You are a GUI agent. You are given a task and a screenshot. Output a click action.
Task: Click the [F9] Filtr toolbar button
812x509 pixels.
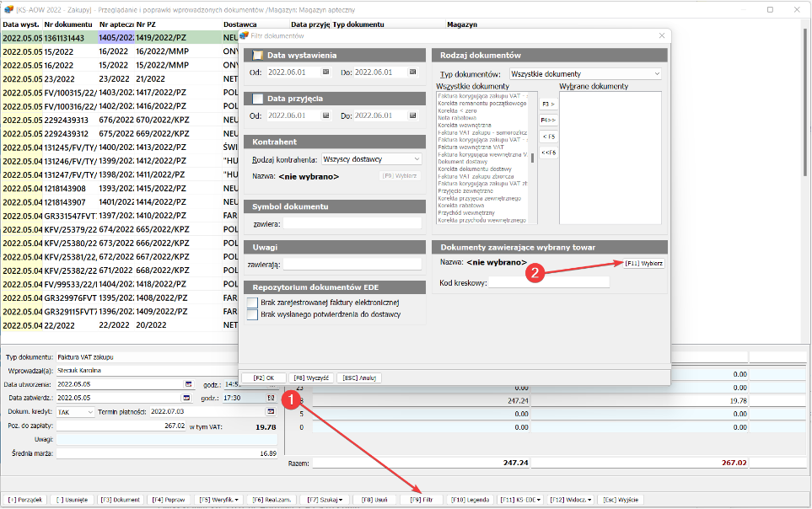[422, 500]
